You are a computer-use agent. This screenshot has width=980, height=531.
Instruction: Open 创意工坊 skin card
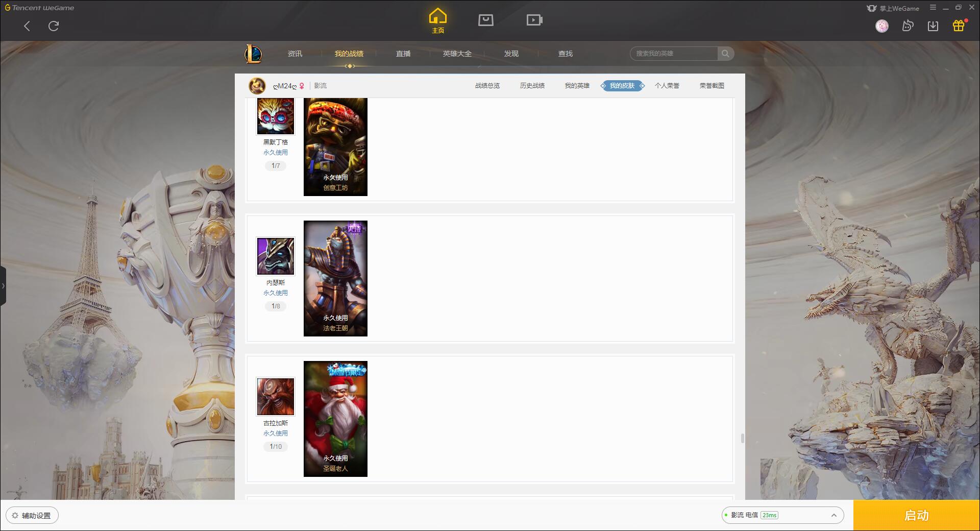click(x=335, y=147)
